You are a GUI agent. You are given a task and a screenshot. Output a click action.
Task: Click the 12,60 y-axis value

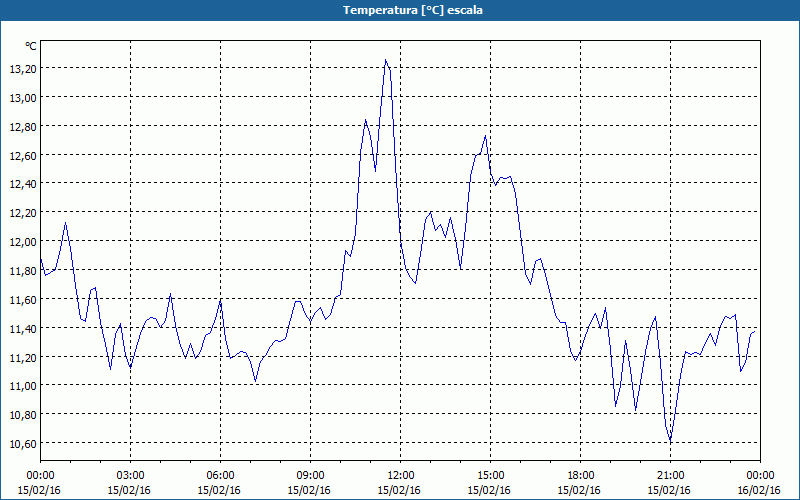pos(23,156)
